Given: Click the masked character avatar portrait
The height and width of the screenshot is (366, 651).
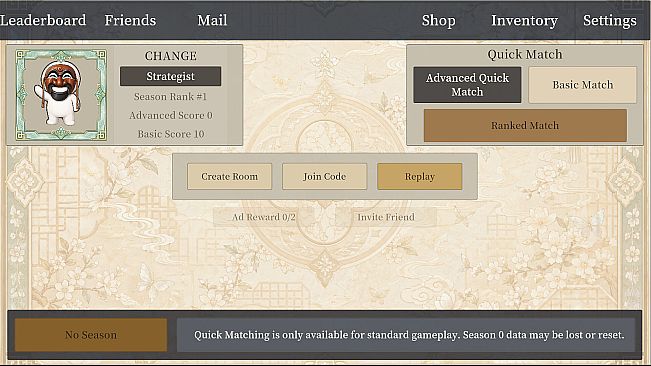Looking at the screenshot, I should click(61, 95).
